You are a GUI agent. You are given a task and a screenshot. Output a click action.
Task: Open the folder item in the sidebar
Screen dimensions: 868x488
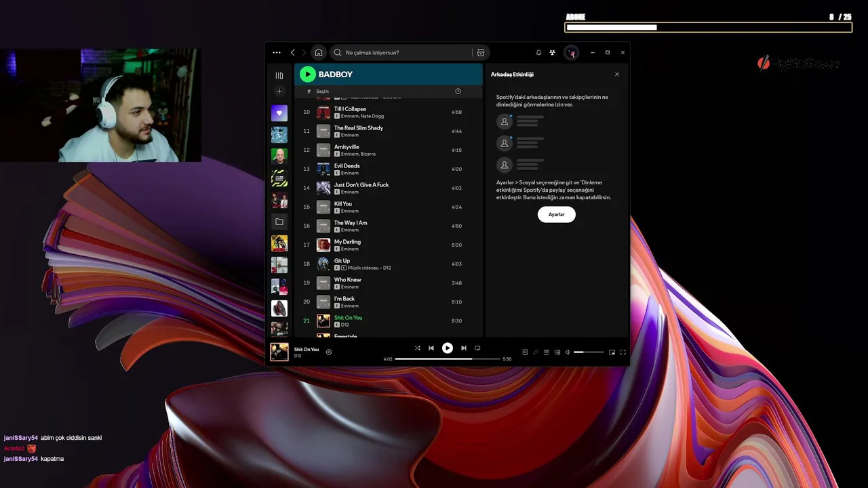click(279, 222)
